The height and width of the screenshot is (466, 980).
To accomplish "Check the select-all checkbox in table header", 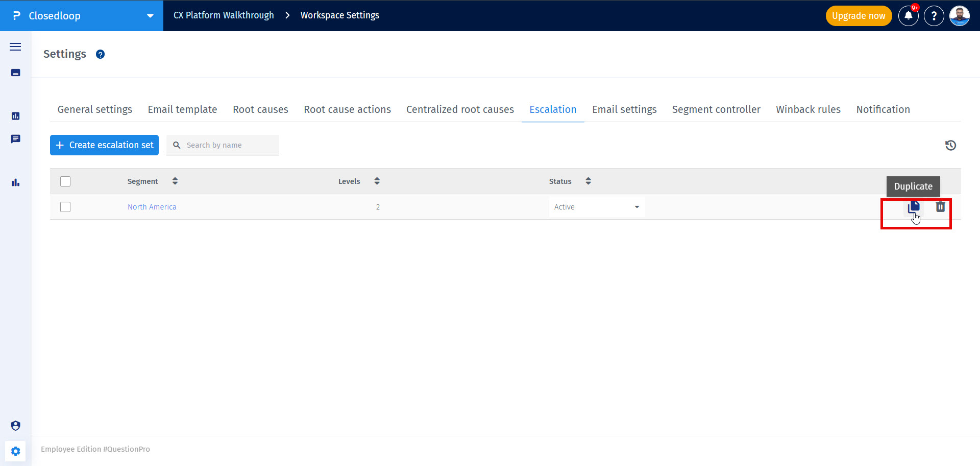I will [65, 181].
